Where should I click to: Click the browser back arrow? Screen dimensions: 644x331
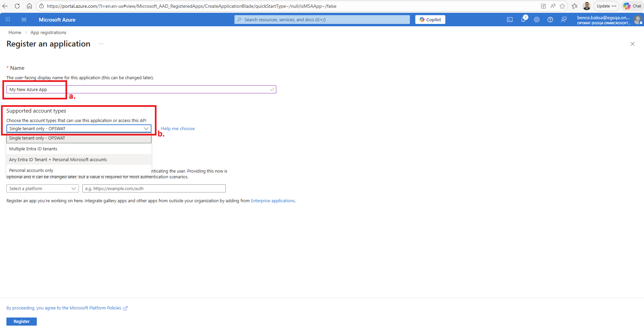coord(5,6)
